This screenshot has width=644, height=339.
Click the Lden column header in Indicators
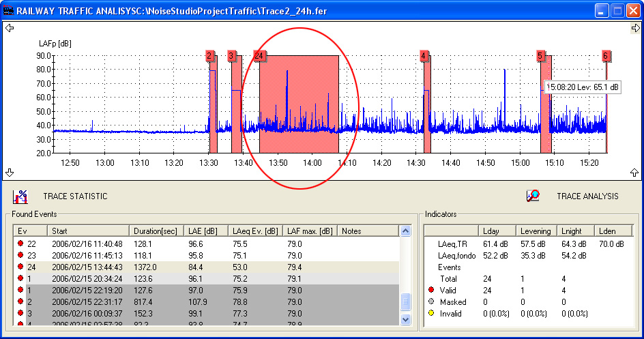(613, 231)
